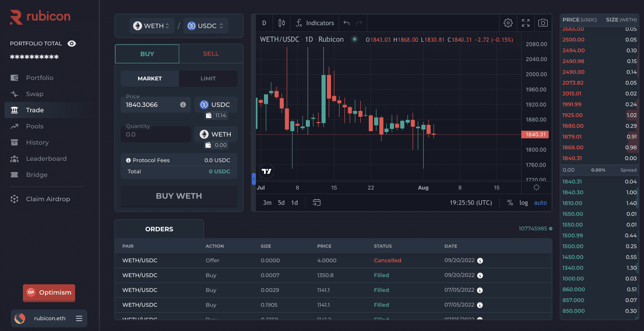Open the go-to-date calendar icon
This screenshot has width=644, height=331.
tap(317, 203)
